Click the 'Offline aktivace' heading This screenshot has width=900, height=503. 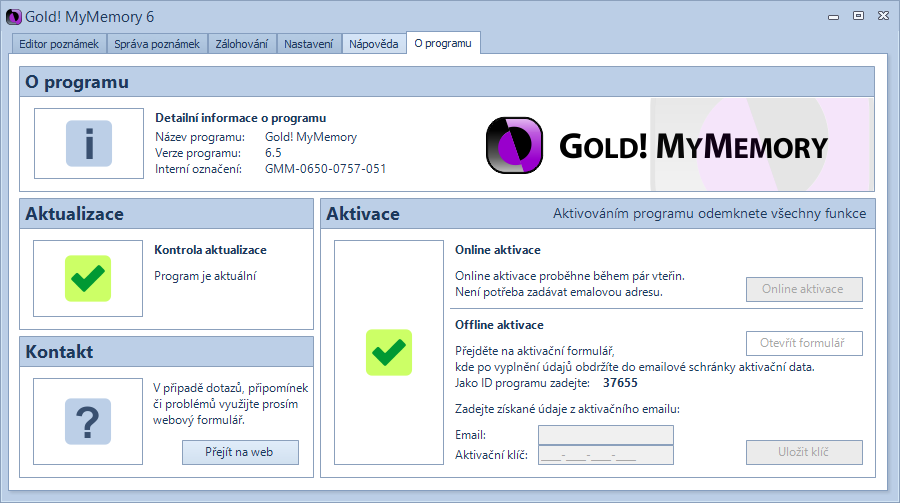pos(499,325)
